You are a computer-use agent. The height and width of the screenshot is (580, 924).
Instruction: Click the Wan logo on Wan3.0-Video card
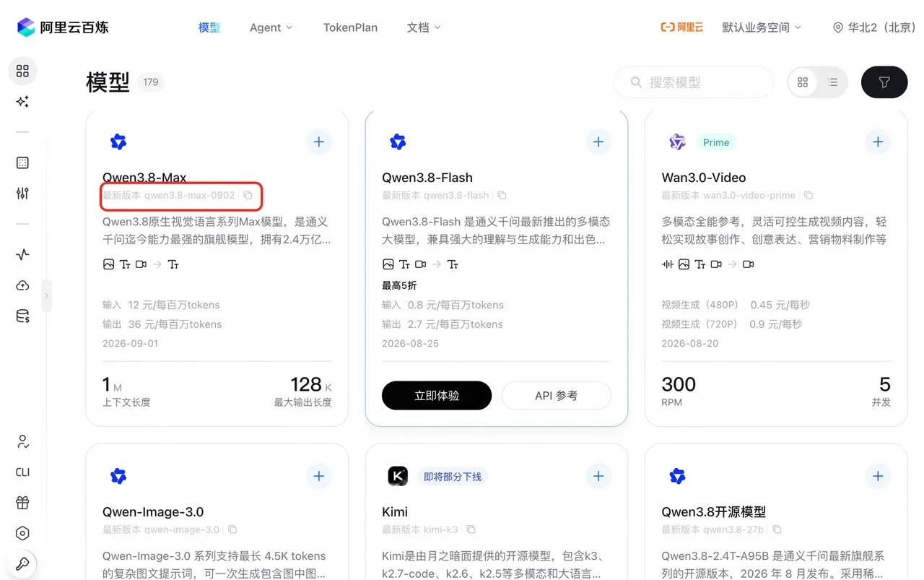point(677,142)
